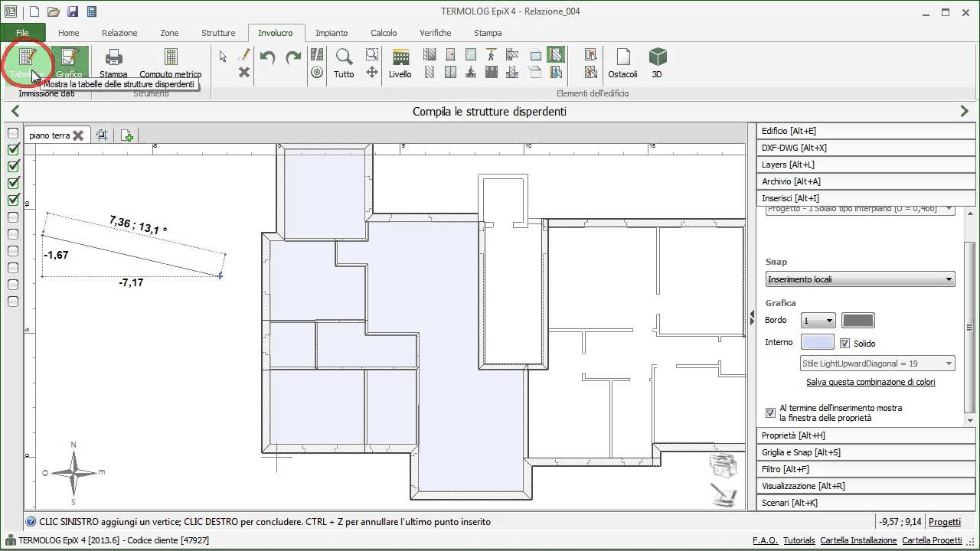Click Salva questa combinazione di colori link
The width and height of the screenshot is (980, 551).
point(871,382)
